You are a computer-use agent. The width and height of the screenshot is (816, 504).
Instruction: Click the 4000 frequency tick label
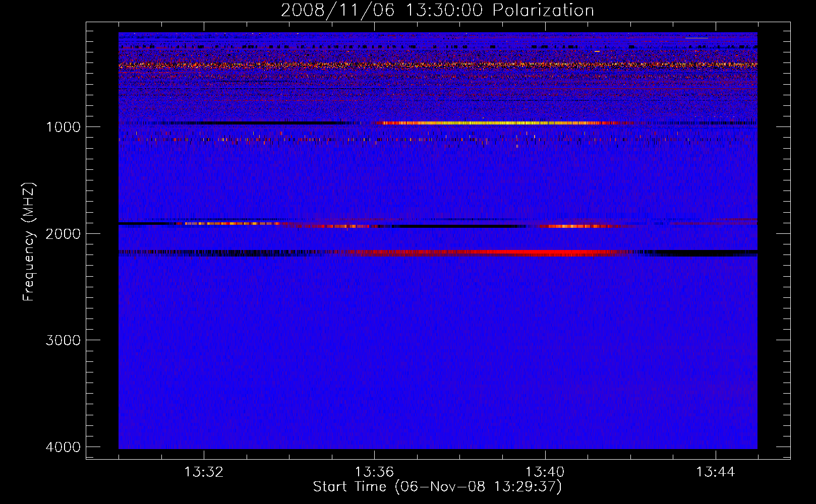(63, 447)
